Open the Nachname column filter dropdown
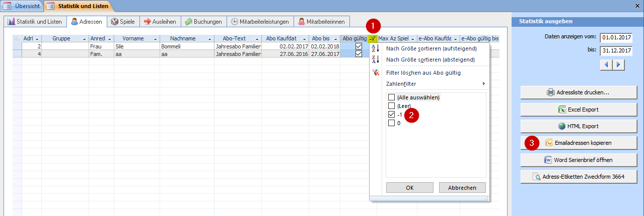Image resolution: width=644 pixels, height=216 pixels. coord(209,39)
